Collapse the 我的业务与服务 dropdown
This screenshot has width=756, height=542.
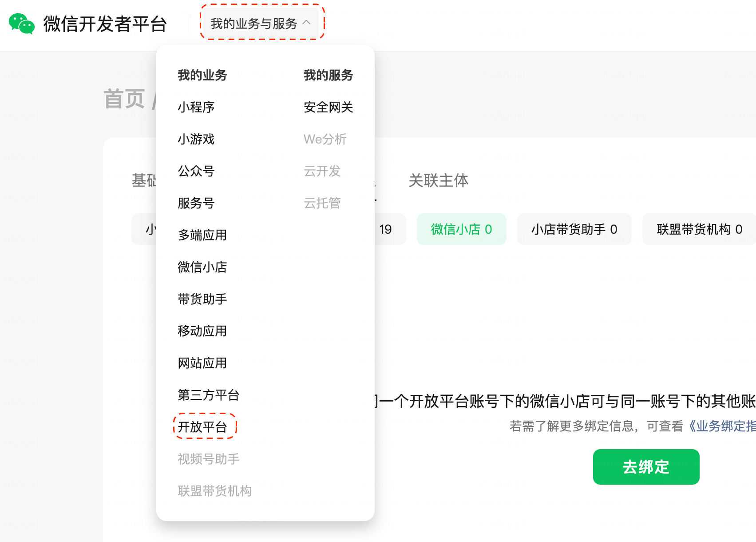(x=253, y=24)
